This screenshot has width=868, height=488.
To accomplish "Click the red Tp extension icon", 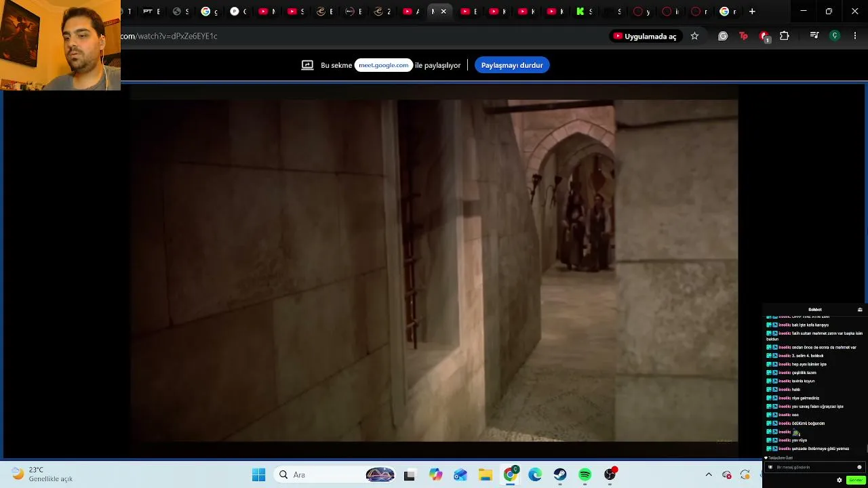I will click(743, 36).
